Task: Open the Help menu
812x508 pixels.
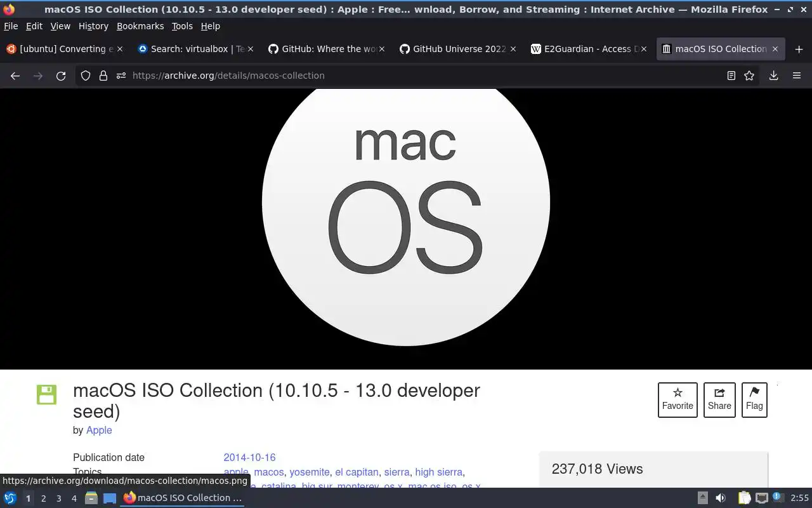Action: coord(211,26)
